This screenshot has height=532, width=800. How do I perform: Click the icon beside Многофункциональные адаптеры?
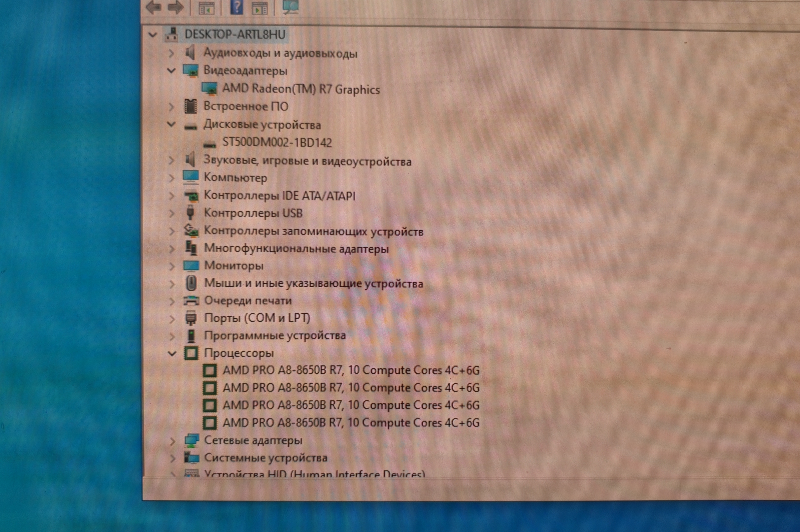click(x=191, y=248)
